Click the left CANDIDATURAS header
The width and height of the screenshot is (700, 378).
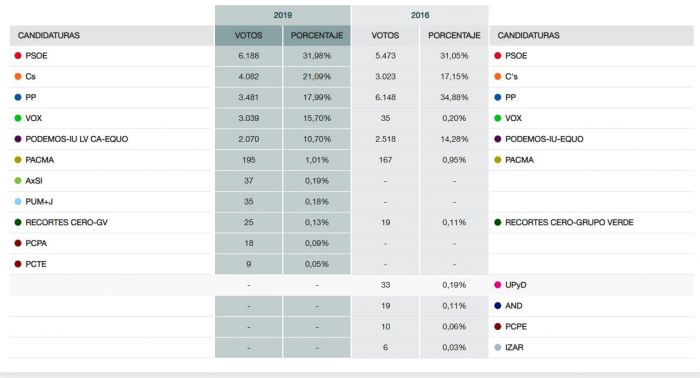coord(49,35)
